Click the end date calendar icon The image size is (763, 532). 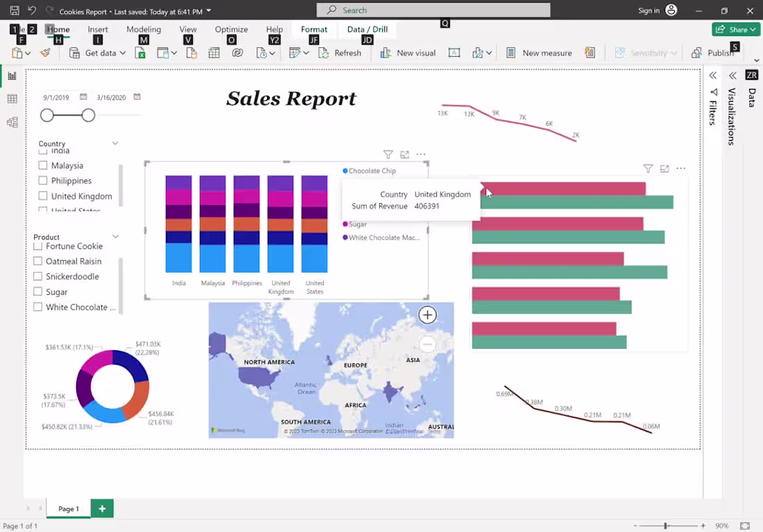tap(137, 97)
